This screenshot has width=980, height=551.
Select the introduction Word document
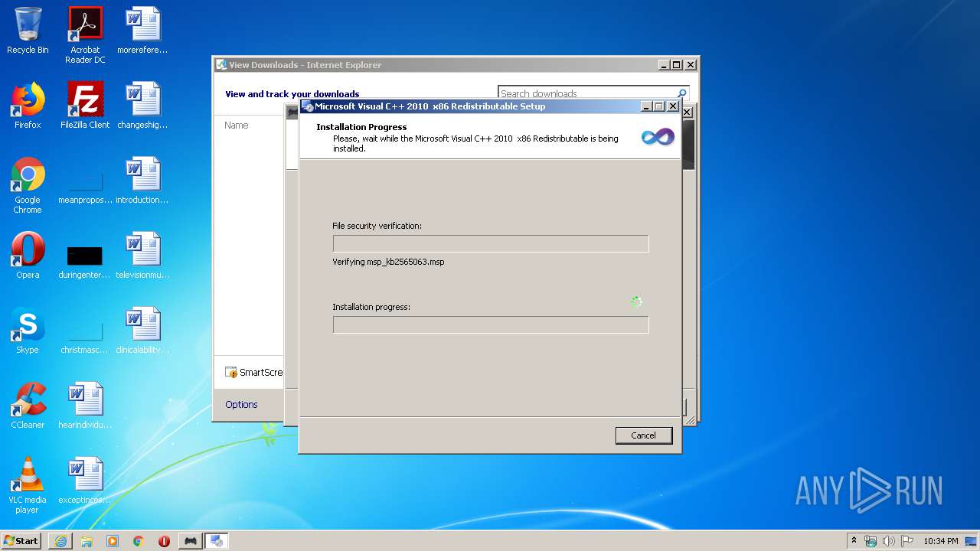pyautogui.click(x=142, y=181)
